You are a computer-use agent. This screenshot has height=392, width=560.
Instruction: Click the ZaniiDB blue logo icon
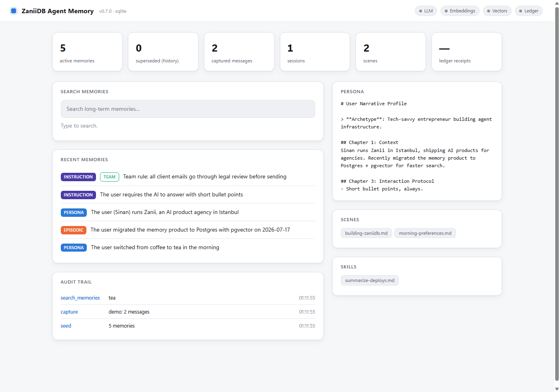click(14, 11)
